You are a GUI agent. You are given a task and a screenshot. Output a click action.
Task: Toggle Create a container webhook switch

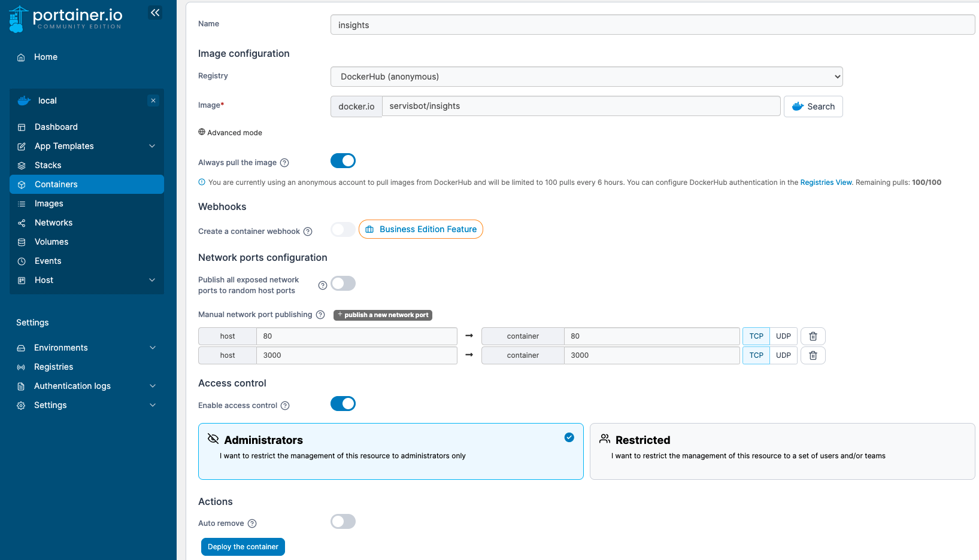pyautogui.click(x=343, y=230)
